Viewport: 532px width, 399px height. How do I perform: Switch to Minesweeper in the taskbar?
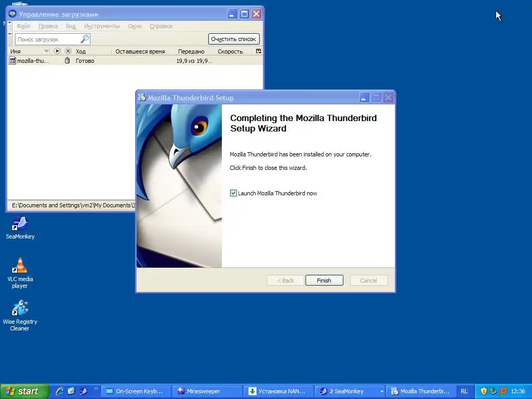click(x=207, y=391)
